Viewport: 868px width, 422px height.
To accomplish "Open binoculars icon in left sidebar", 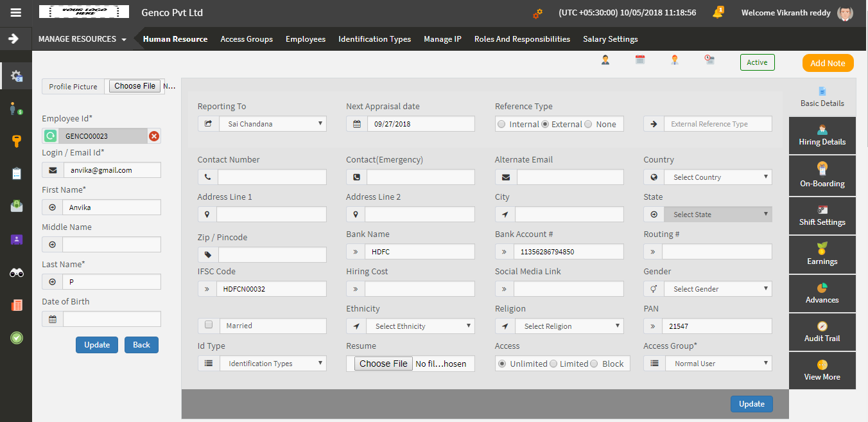I will tap(17, 273).
